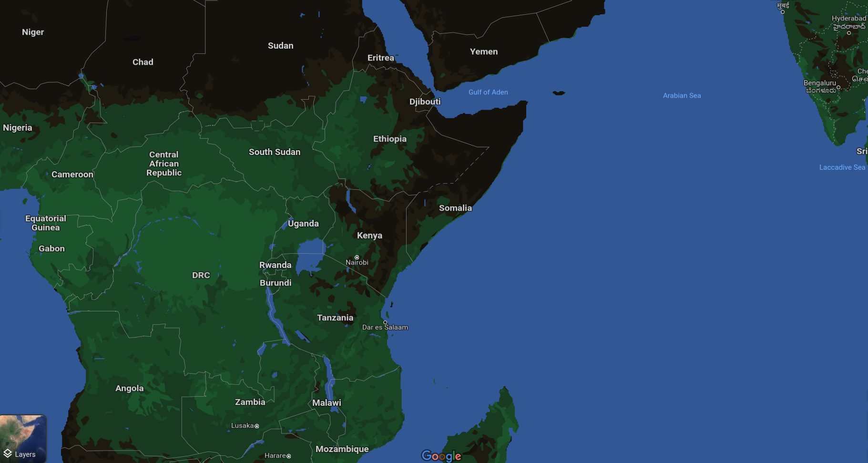
Task: Click the Hyderabad city marker
Action: coord(849,33)
